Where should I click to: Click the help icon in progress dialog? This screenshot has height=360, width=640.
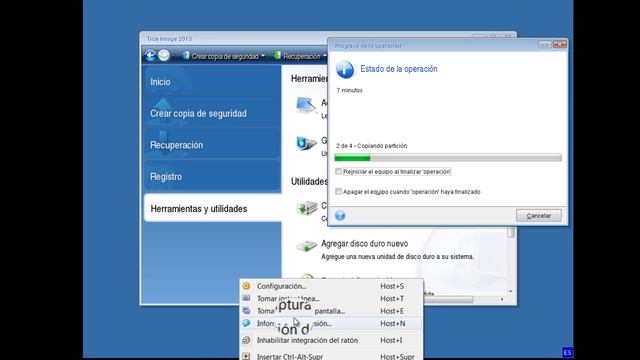[x=340, y=216]
